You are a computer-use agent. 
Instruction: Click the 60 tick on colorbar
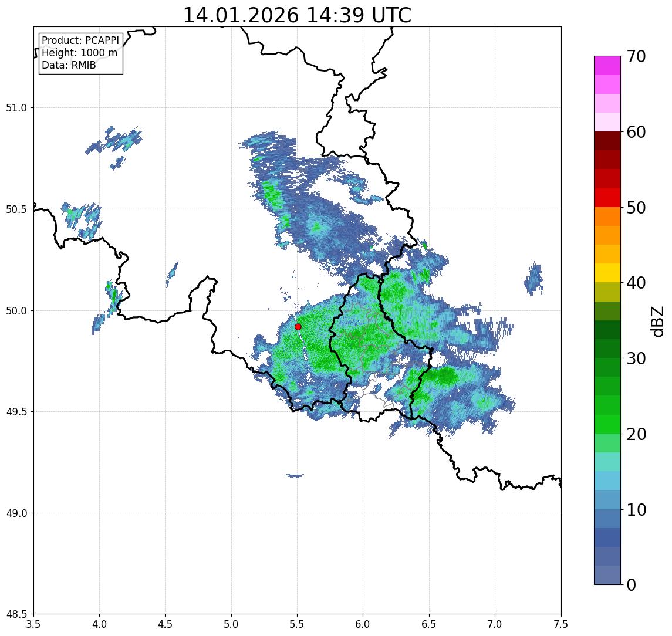636,132
